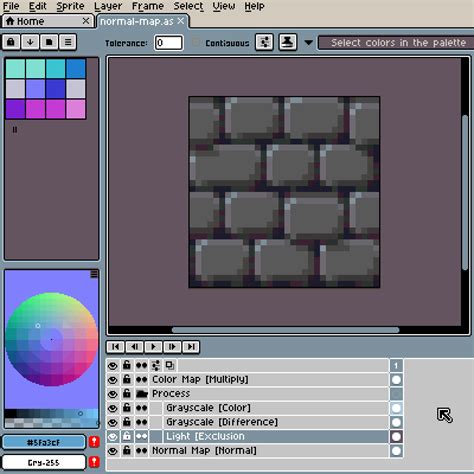Viewport: 474px width, 474px height.
Task: Click the stamp icon next to Contiguous
Action: point(288,42)
